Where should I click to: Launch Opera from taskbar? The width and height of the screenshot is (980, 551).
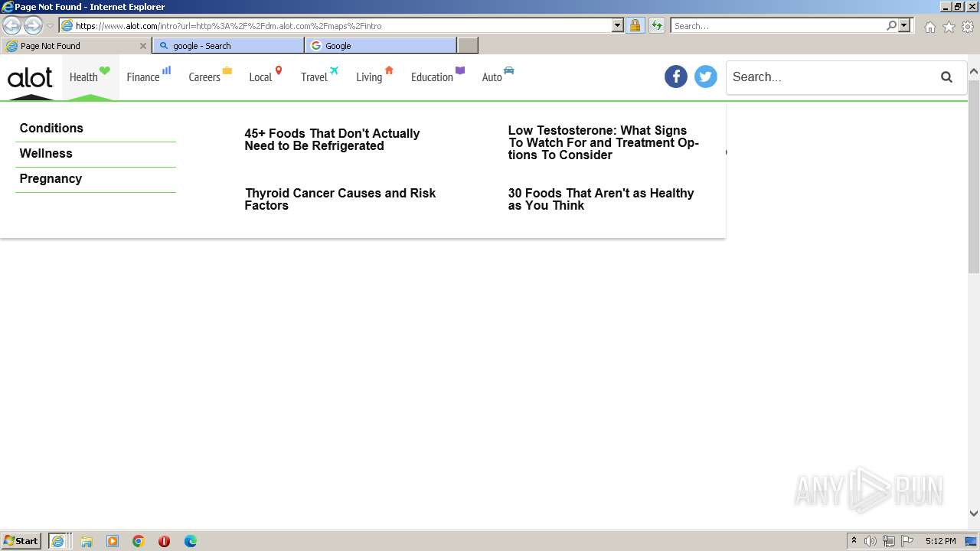click(164, 541)
